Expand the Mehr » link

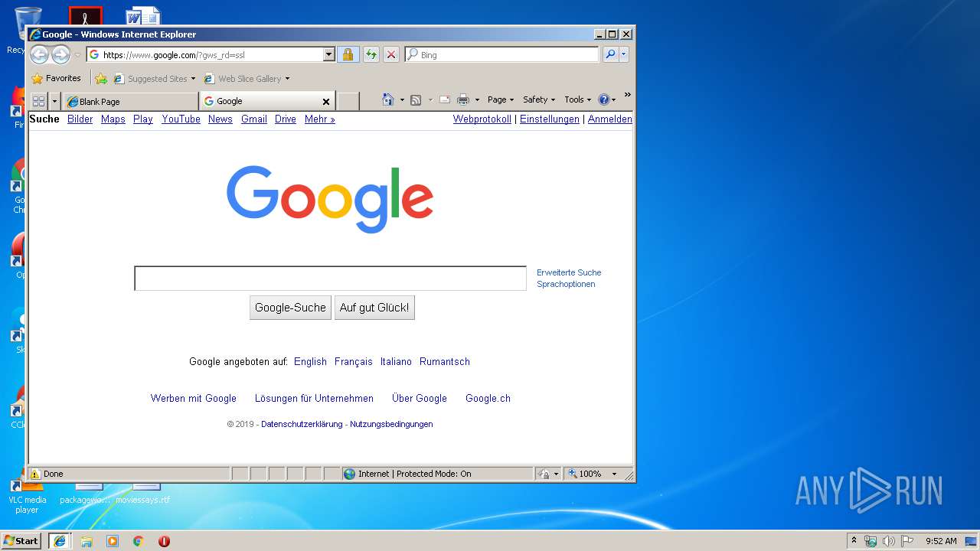click(319, 119)
